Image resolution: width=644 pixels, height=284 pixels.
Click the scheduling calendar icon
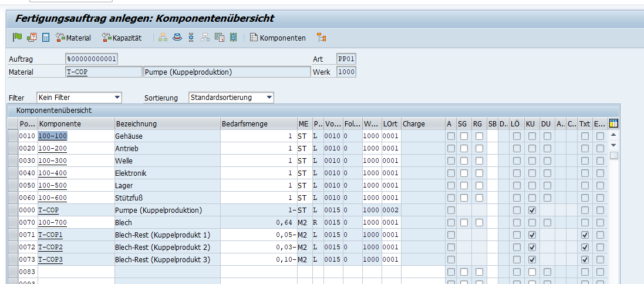click(32, 38)
